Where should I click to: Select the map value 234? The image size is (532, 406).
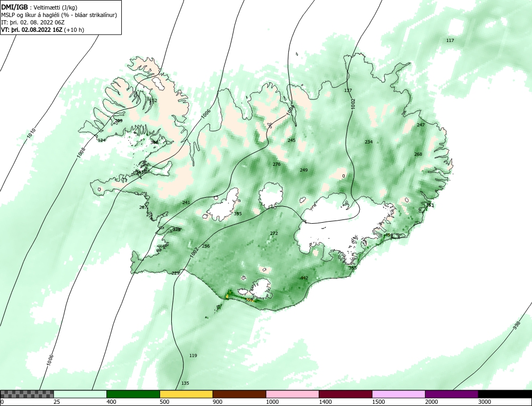[x=369, y=142]
